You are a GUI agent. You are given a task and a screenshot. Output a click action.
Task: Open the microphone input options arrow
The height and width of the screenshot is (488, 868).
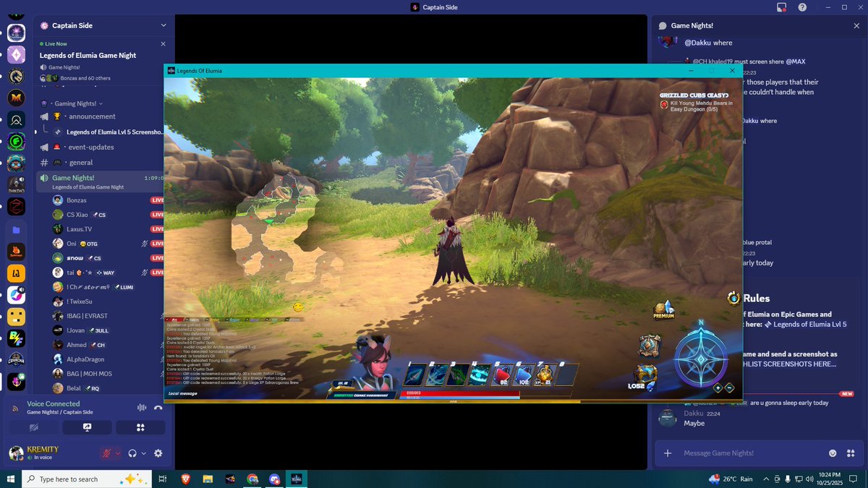[x=118, y=453]
